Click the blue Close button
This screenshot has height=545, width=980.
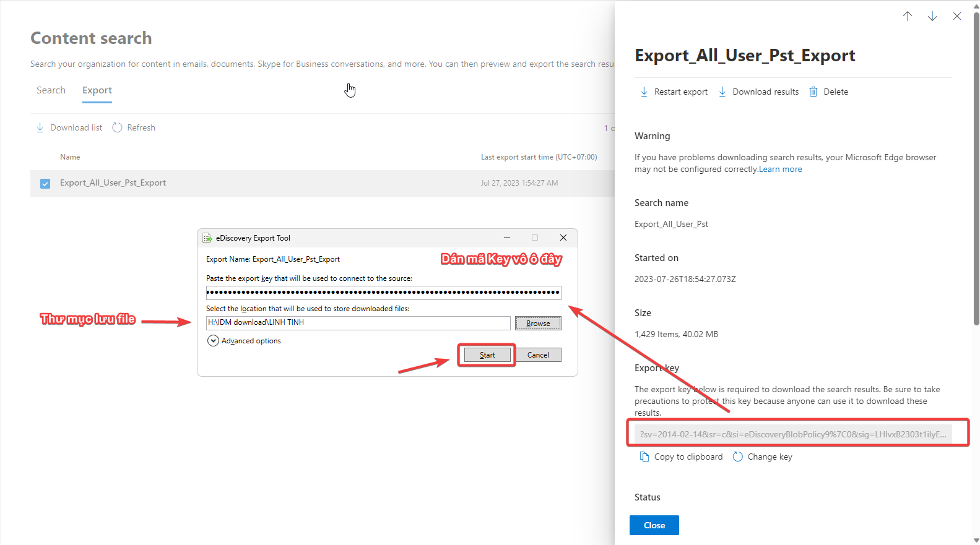pyautogui.click(x=654, y=525)
